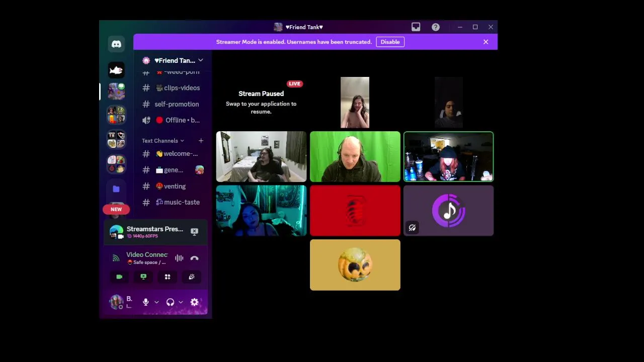Select the bedroom webcam video tile
Image resolution: width=644 pixels, height=362 pixels.
(261, 156)
